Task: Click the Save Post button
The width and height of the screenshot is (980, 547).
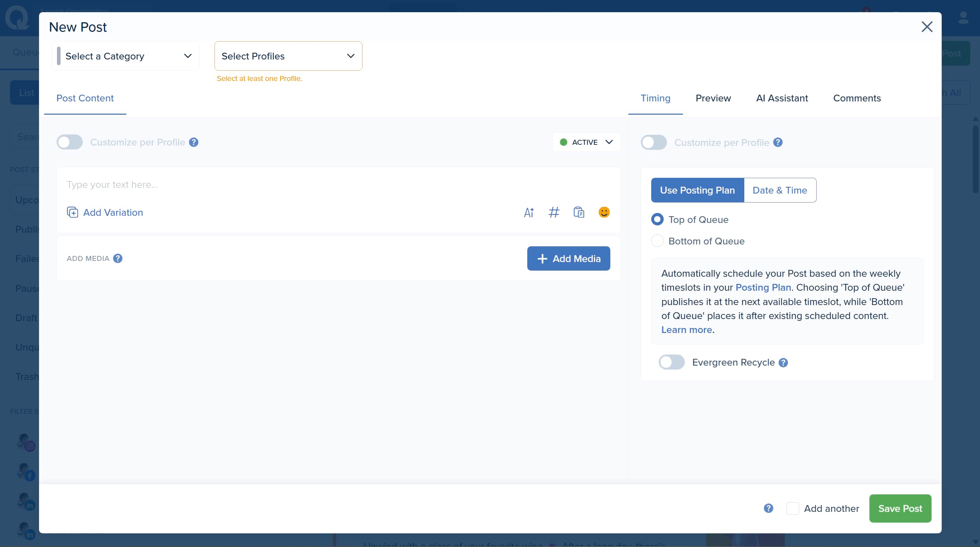Action: (x=900, y=509)
